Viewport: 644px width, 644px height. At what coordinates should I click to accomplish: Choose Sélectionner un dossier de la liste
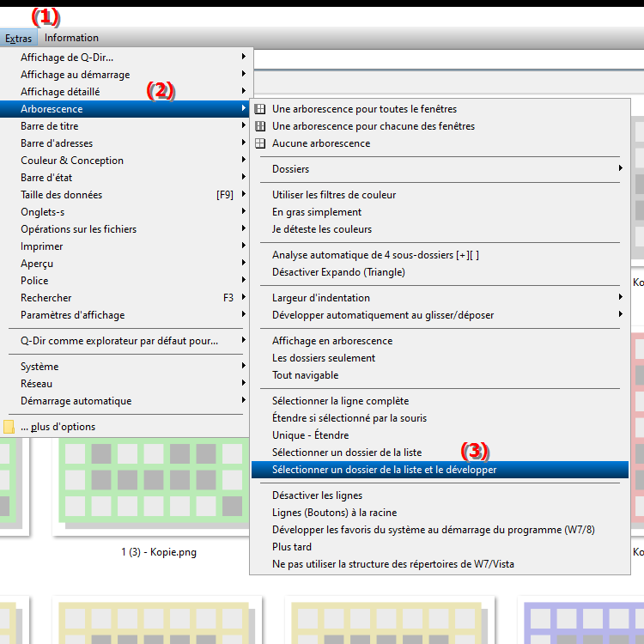(440, 453)
